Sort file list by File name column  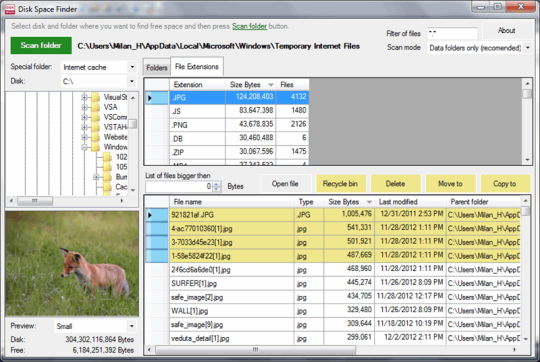(x=232, y=202)
